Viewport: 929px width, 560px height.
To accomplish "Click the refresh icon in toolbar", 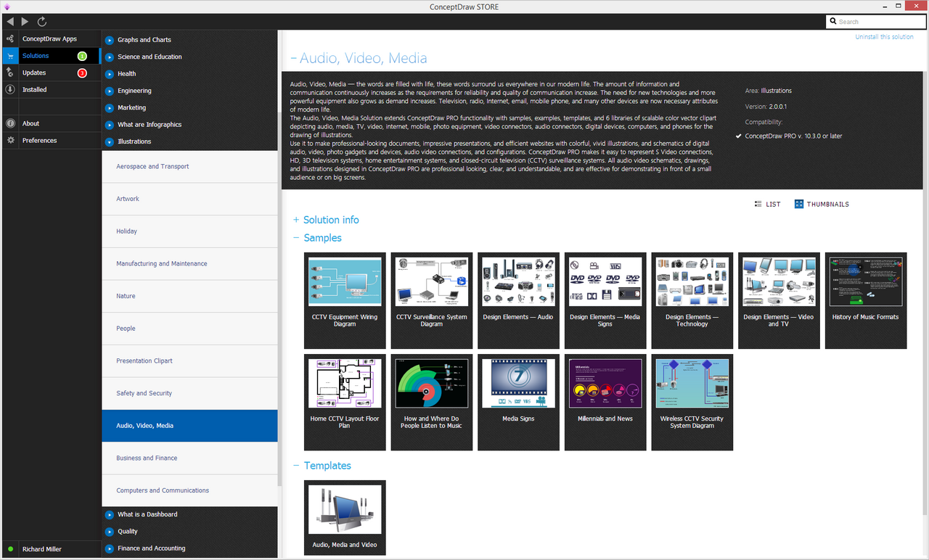I will 42,22.
